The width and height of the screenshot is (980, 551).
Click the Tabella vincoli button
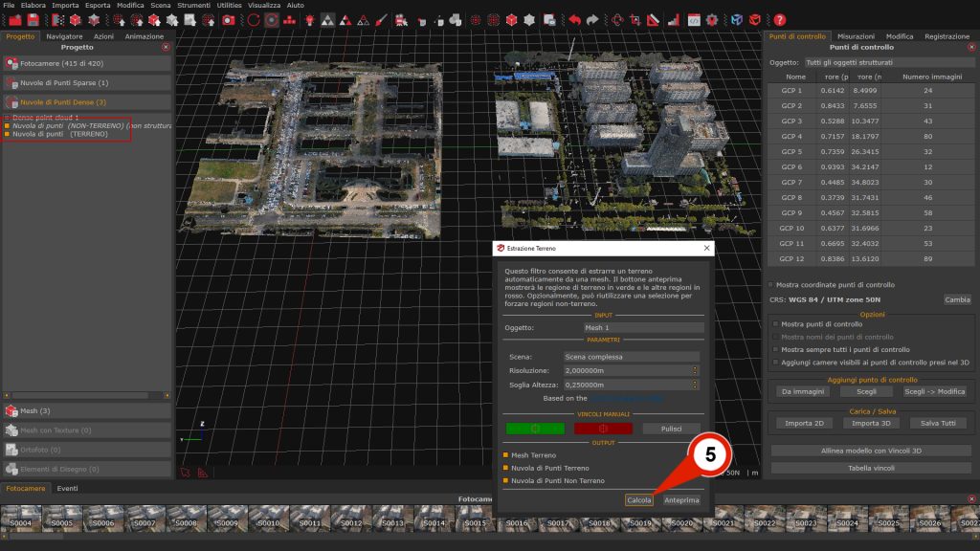point(871,468)
